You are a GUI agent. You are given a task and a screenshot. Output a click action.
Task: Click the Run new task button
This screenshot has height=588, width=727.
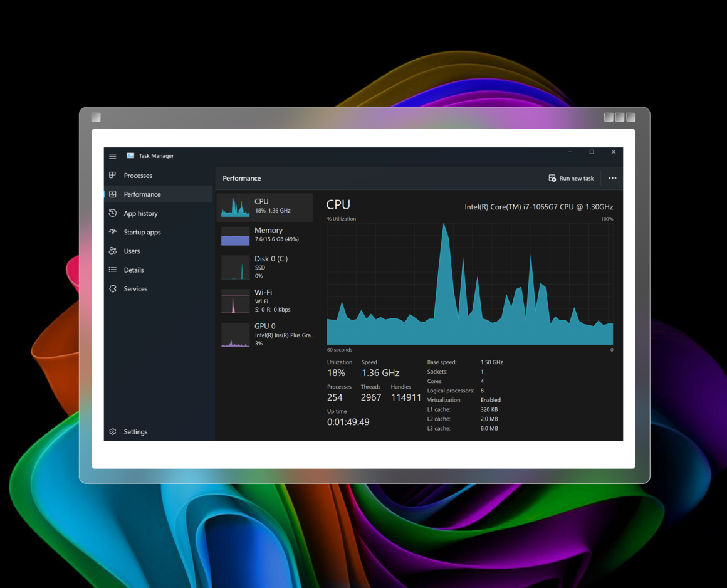pos(571,178)
